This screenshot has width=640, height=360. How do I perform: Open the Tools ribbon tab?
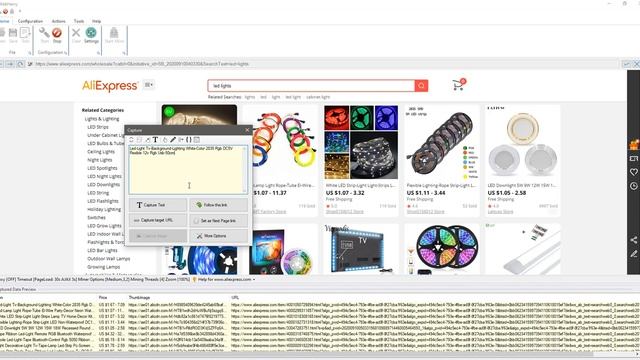79,21
